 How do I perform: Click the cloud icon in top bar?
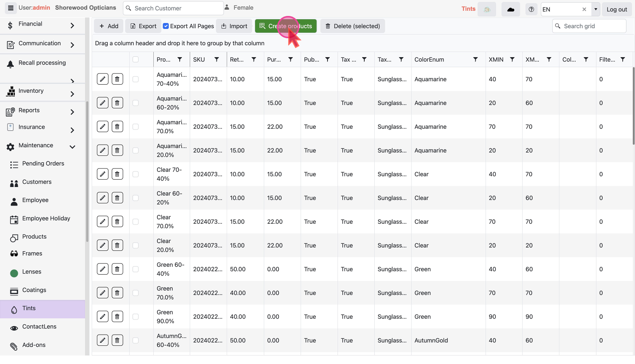pos(511,9)
